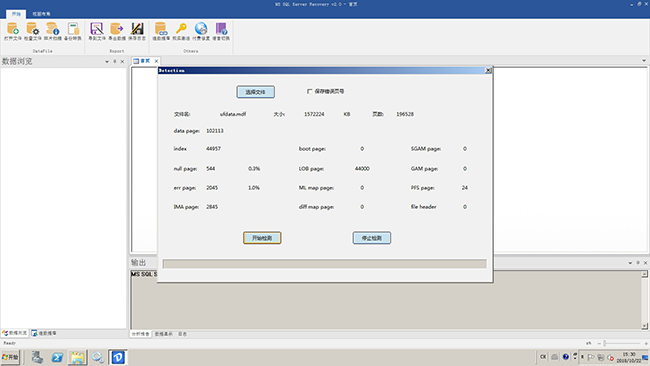Screen dimensions: 650x366
Task: Open the output panel dropdown arrow
Action: tap(630, 263)
